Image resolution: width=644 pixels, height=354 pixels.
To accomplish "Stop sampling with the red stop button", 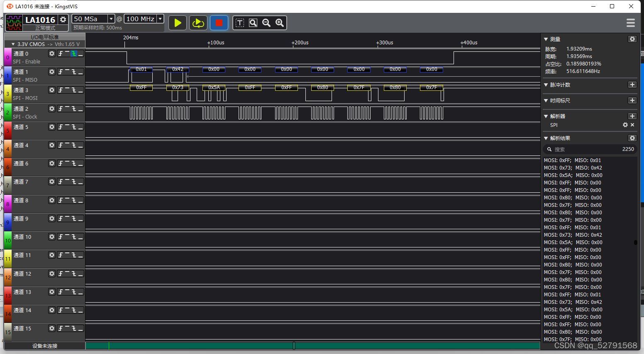I will [x=219, y=23].
